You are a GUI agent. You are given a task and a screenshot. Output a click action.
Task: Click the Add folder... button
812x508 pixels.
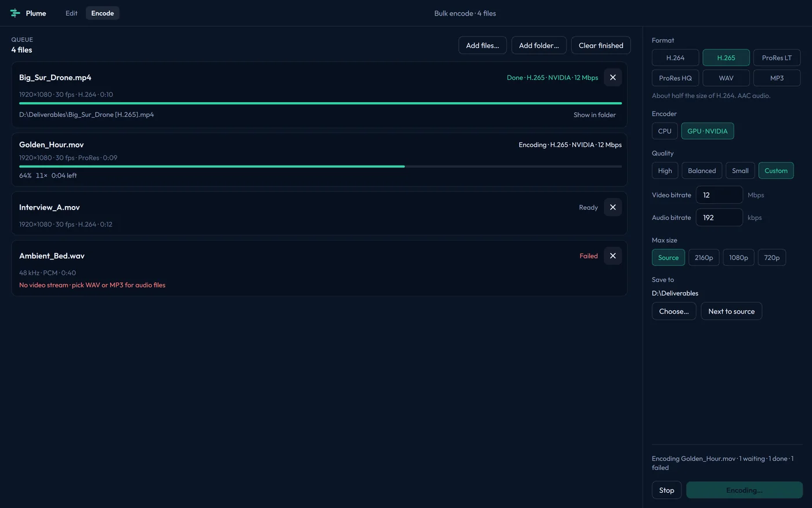539,45
